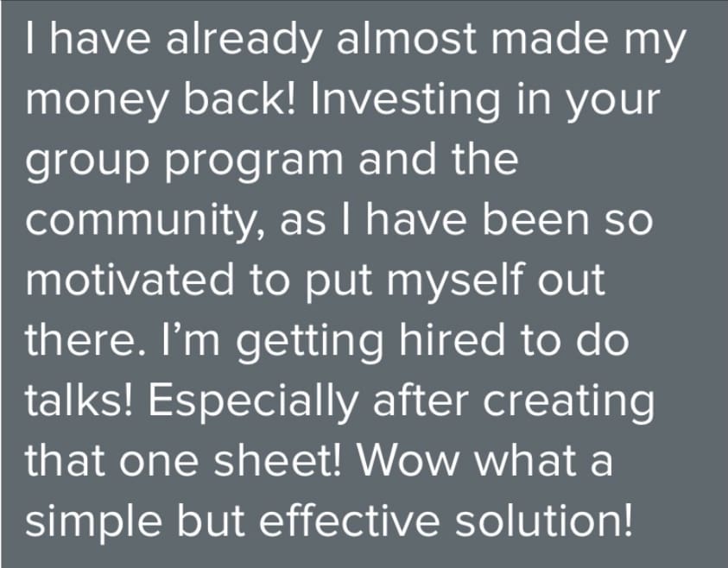Click the word "community,"
728x568 pixels.
pos(145,222)
